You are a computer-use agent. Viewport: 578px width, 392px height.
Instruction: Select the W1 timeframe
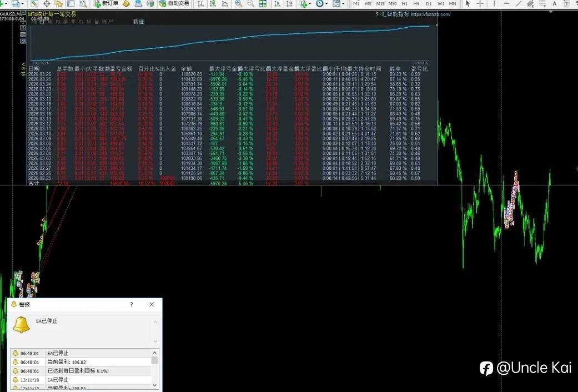pos(441,4)
